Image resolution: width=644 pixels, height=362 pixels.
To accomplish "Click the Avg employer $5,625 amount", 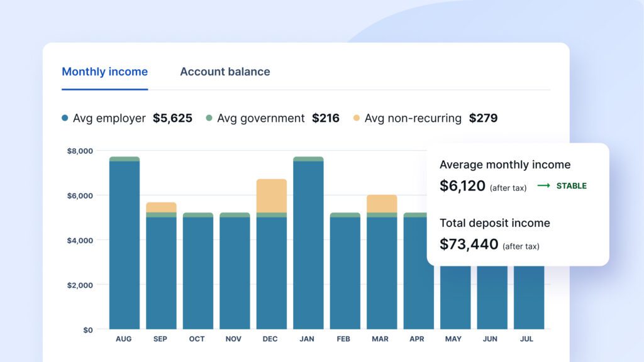I will tap(172, 118).
